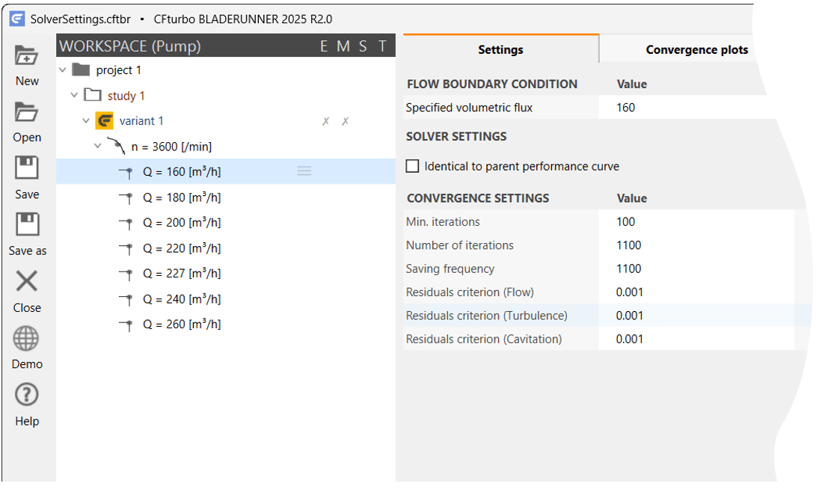Select the study 1 tree label

click(126, 96)
